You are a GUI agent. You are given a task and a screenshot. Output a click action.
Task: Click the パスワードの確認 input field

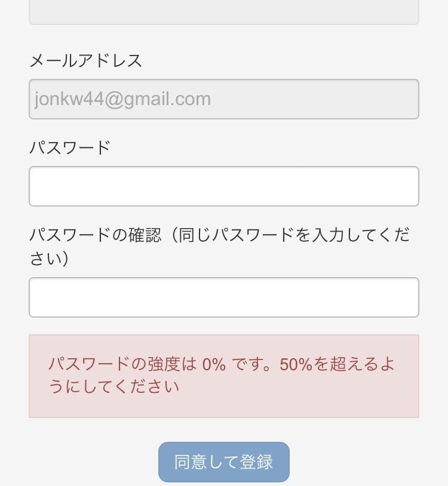[223, 297]
